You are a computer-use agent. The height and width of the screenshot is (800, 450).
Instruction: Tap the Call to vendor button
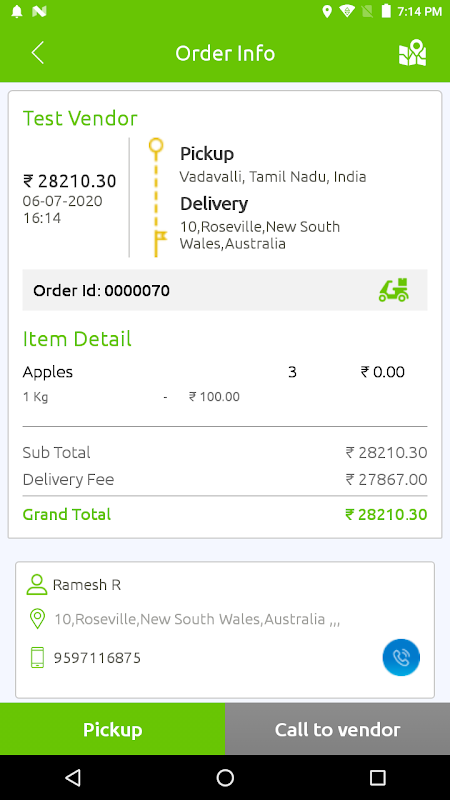click(x=338, y=729)
